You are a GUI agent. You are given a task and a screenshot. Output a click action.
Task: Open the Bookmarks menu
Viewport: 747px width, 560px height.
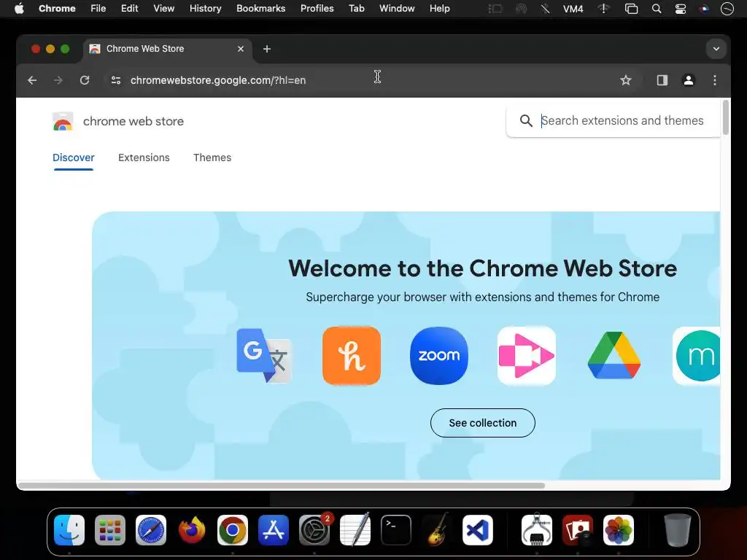coord(261,9)
